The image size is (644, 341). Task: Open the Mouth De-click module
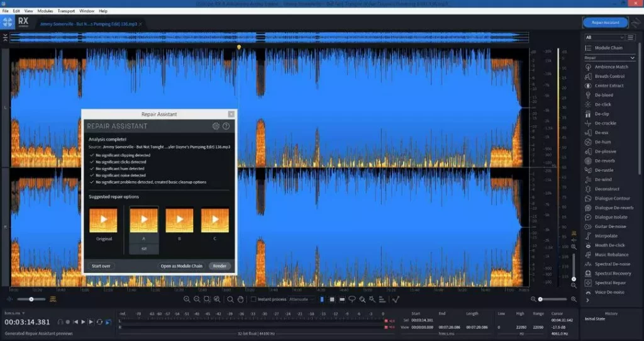(x=604, y=245)
